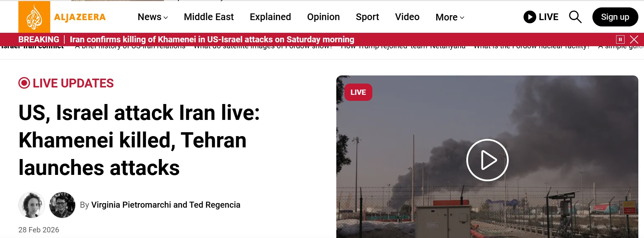Image resolution: width=644 pixels, height=238 pixels.
Task: Click the red LIVE badge on video
Action: [x=358, y=92]
